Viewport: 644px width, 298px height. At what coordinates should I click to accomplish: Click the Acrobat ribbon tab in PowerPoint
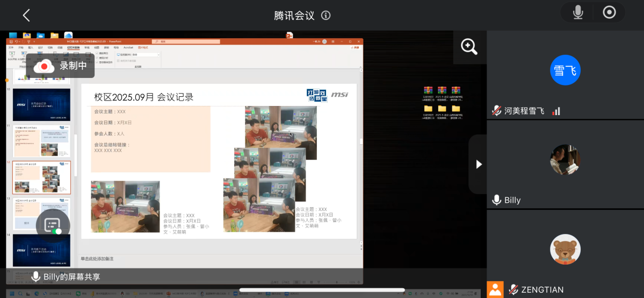tap(128, 47)
